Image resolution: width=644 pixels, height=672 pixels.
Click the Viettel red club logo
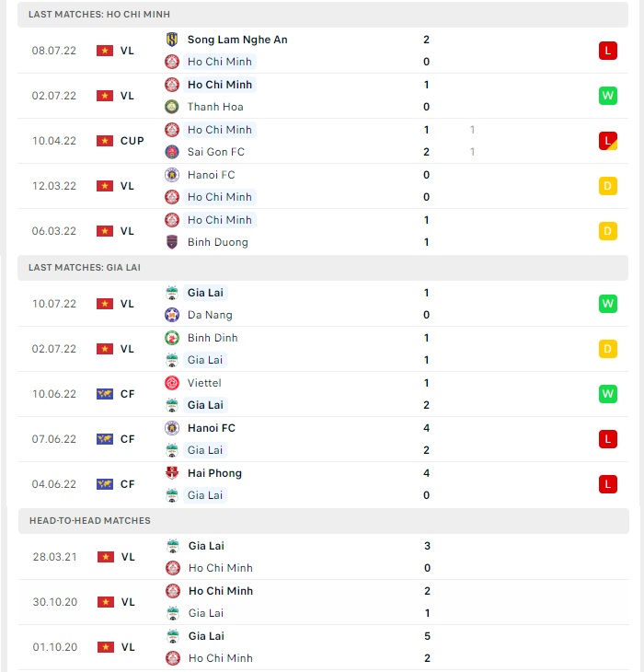[172, 383]
